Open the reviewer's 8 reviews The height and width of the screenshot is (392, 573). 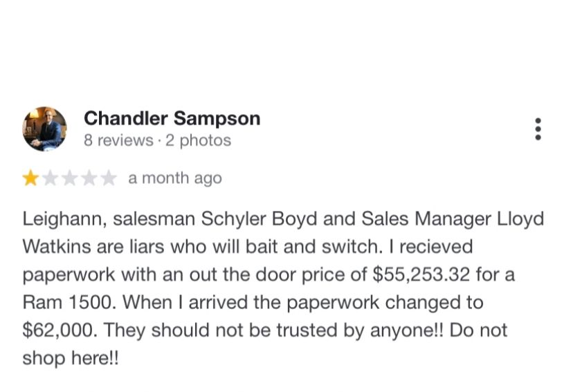pos(118,140)
